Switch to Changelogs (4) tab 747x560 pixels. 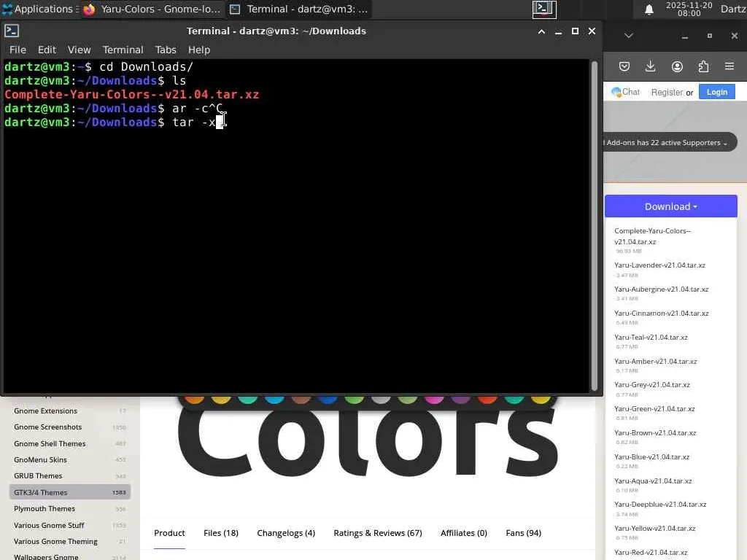click(286, 533)
